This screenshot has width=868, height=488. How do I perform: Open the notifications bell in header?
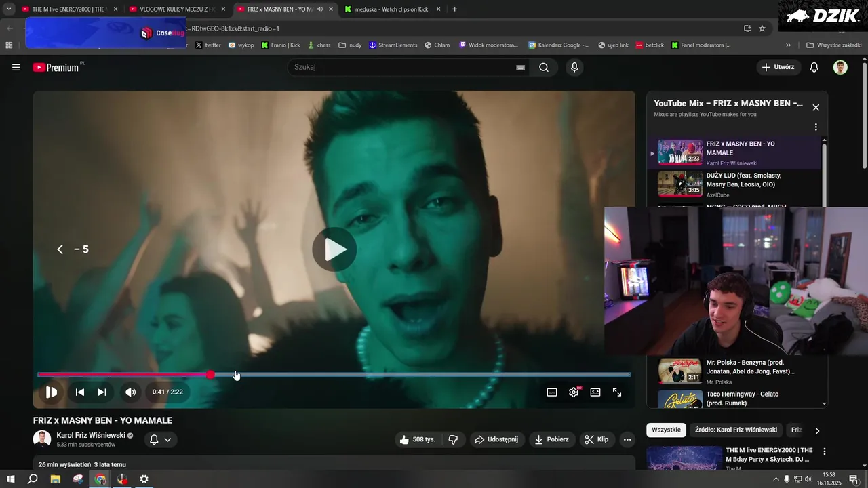point(814,67)
